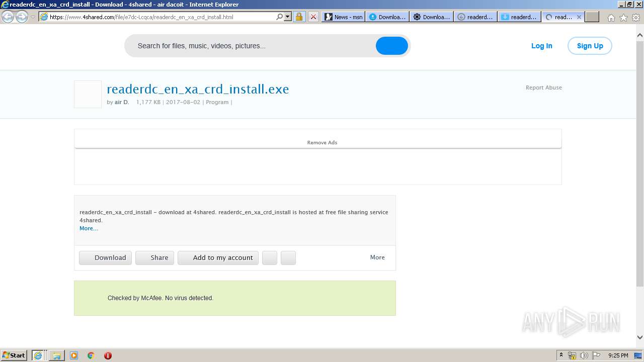The image size is (644, 362).
Task: Click the page scrollbar down arrow
Action: pos(639,337)
